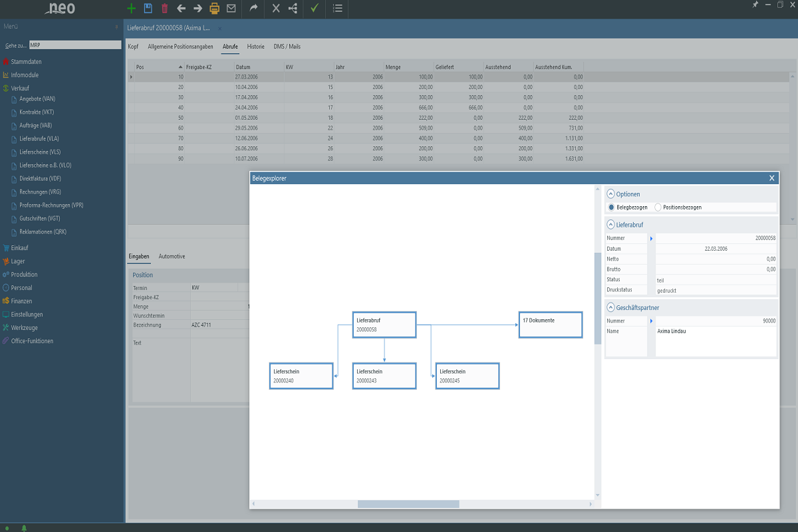The height and width of the screenshot is (532, 798).
Task: Select the Positionsbezogen radio button
Action: coord(658,207)
